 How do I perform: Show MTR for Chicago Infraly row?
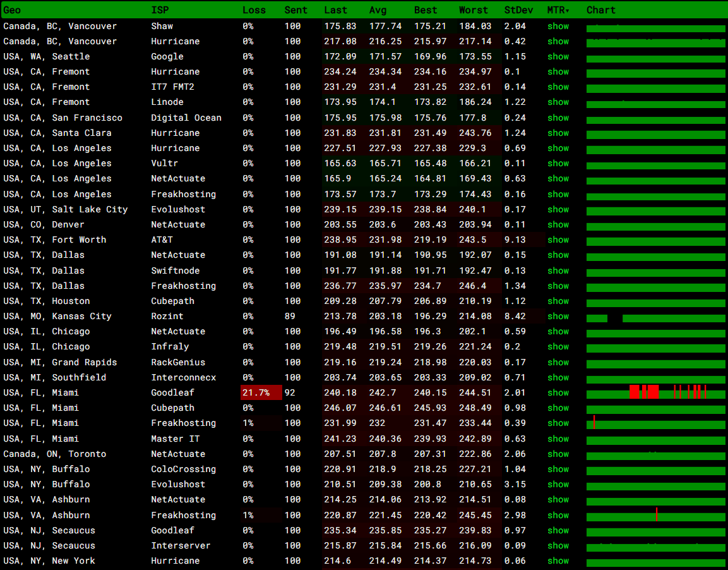[x=558, y=346]
